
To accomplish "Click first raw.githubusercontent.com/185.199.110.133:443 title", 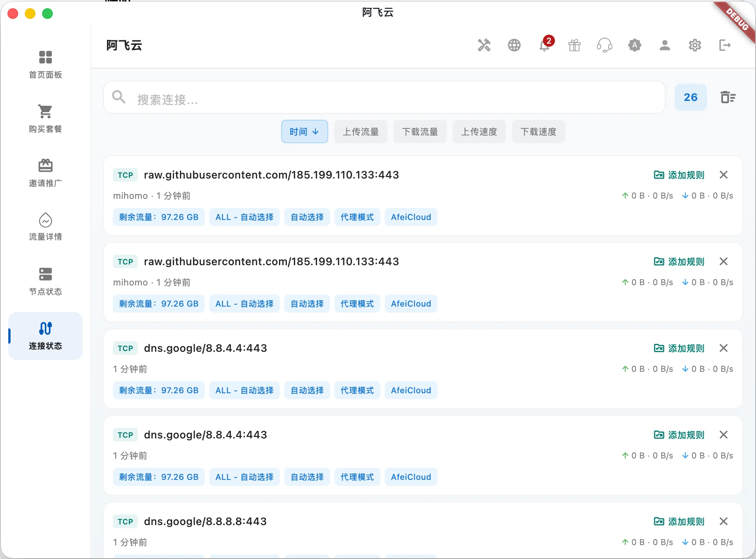I will tap(271, 175).
